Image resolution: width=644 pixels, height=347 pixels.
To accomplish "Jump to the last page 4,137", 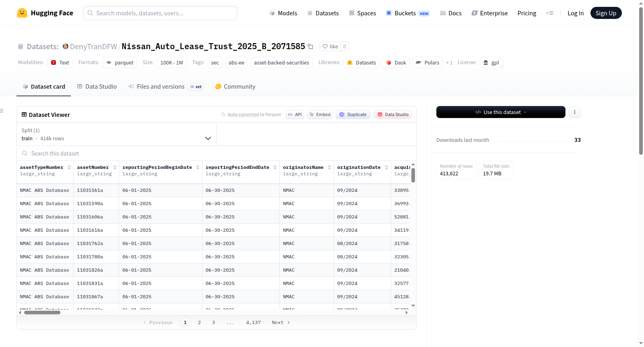I will [x=254, y=322].
